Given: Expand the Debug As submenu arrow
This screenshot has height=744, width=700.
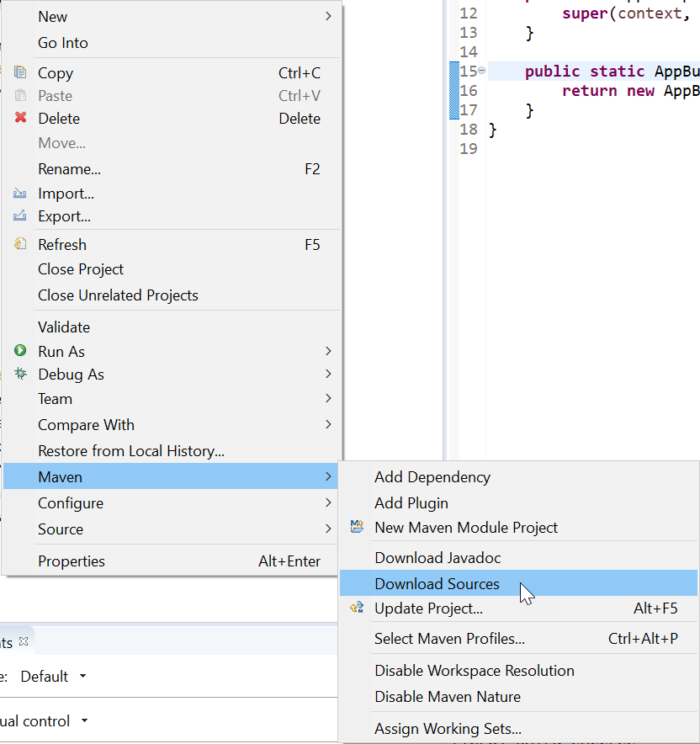Looking at the screenshot, I should 328,374.
